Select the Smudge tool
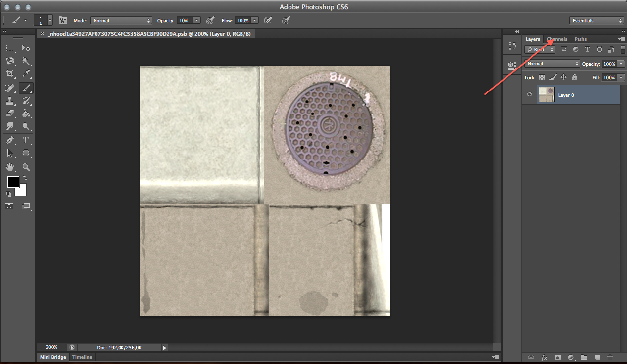 click(x=10, y=127)
